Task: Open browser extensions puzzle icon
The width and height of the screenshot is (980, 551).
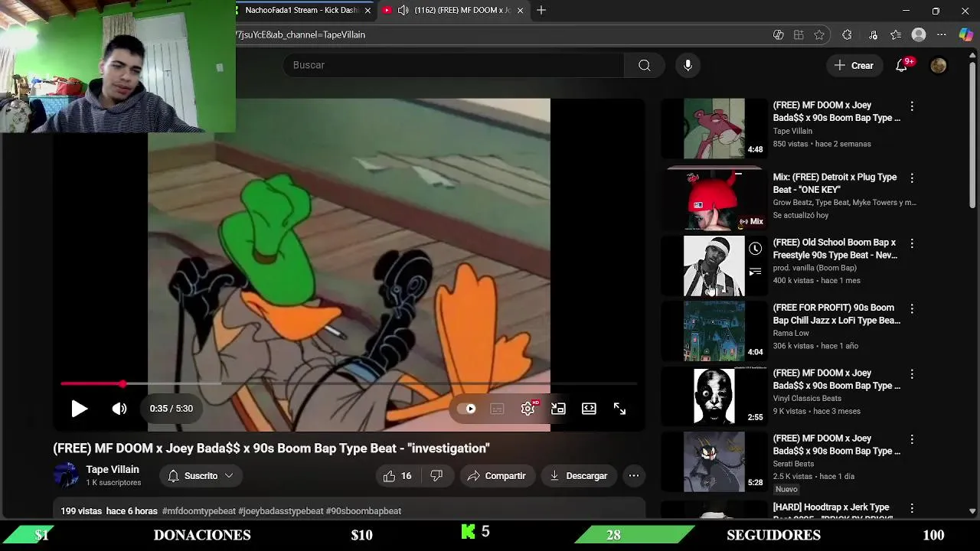Action: [847, 34]
